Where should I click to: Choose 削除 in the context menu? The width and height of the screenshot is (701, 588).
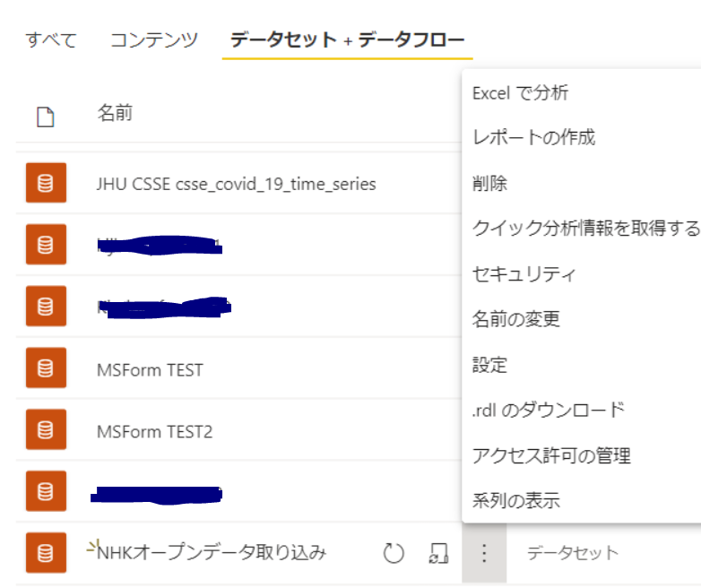[x=490, y=184]
